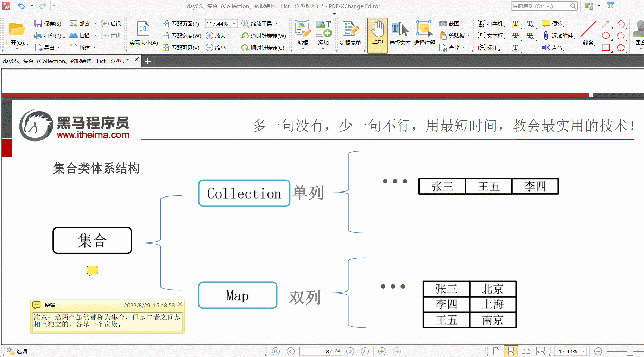Open the Snapshot tool (截图)
This screenshot has height=357, width=644.
pyautogui.click(x=450, y=24)
